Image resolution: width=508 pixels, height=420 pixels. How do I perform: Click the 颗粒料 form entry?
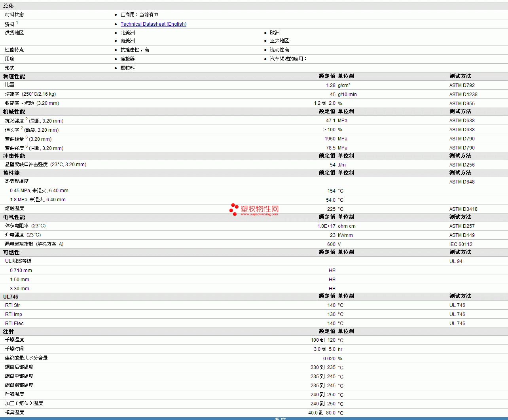coord(127,68)
